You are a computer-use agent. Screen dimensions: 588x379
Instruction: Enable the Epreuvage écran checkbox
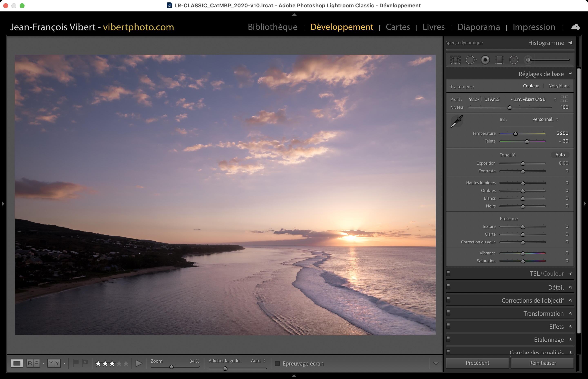point(277,363)
